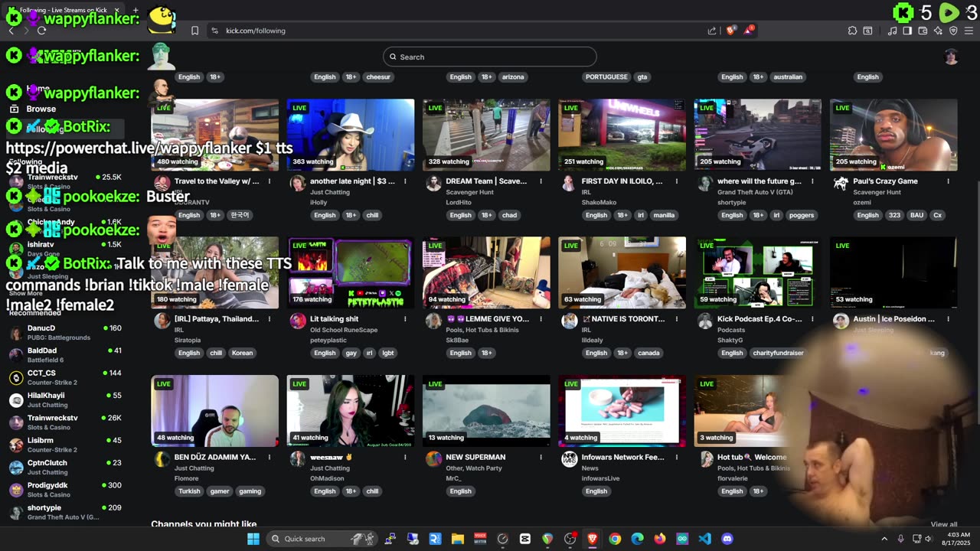Click the 'PORTUGUESE' tag

[x=606, y=77]
